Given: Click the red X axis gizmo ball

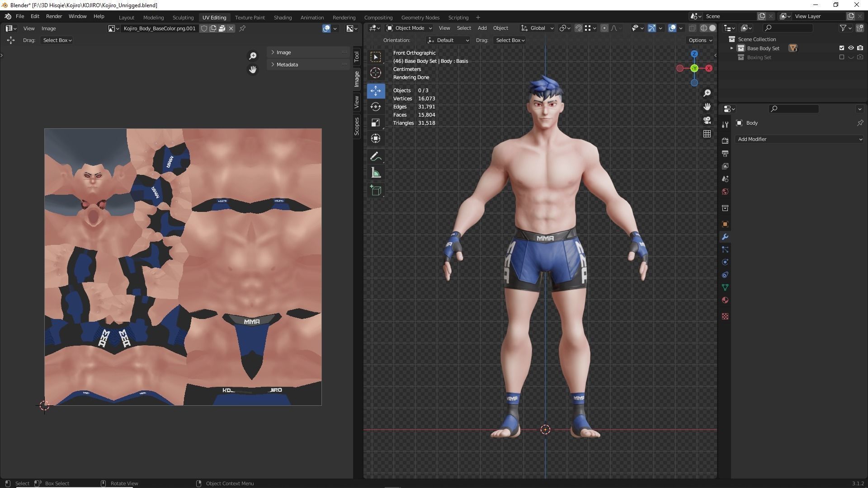Looking at the screenshot, I should click(x=708, y=68).
